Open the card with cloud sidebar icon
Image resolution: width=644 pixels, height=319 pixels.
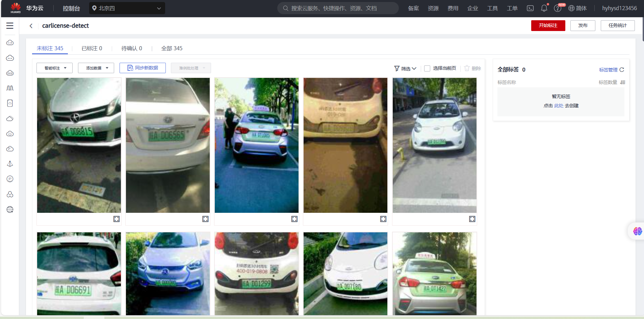click(10, 103)
